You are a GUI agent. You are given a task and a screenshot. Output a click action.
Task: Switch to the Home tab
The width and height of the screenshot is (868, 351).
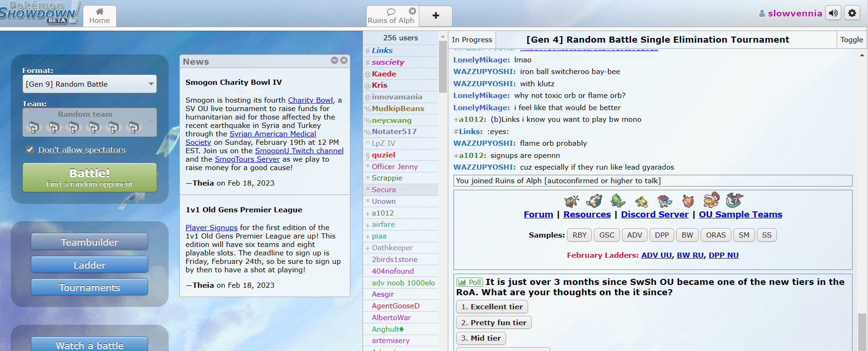[x=100, y=16]
